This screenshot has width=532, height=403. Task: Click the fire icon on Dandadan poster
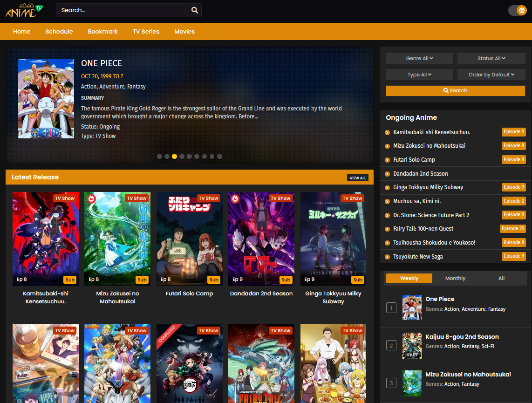pos(235,198)
